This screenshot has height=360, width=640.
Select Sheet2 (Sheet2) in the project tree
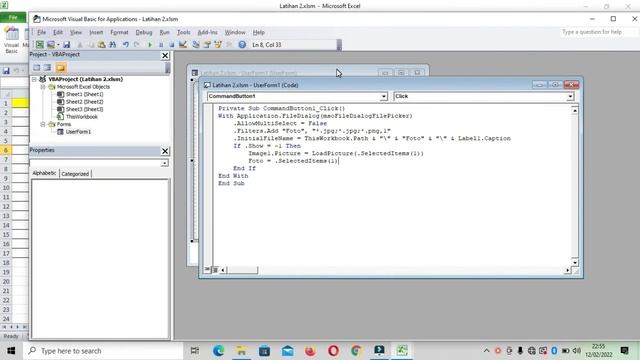(84, 102)
